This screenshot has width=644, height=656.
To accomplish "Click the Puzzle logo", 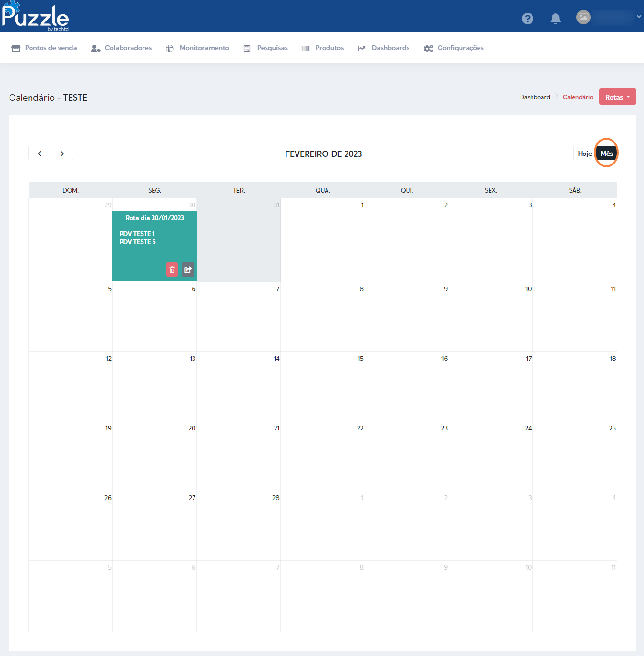I will click(36, 16).
